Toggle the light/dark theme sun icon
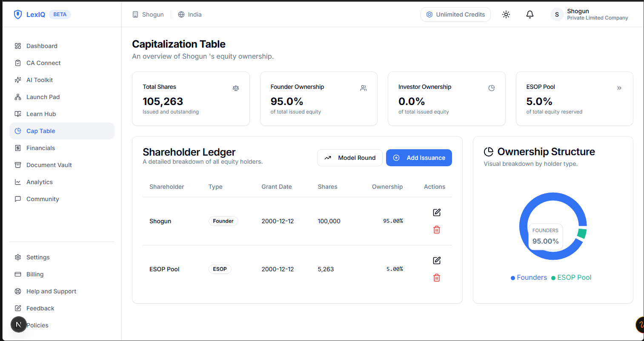Image resolution: width=644 pixels, height=341 pixels. (x=506, y=14)
